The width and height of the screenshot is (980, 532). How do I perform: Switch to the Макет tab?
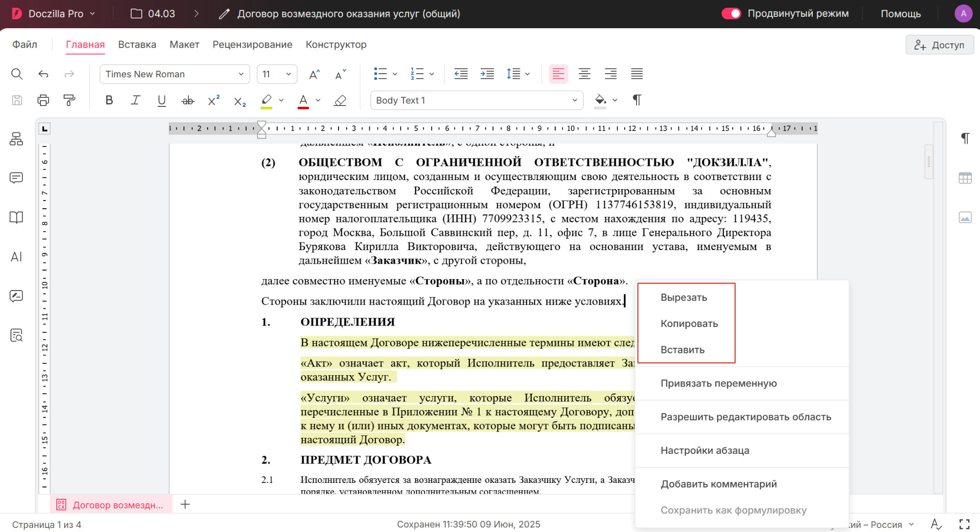click(x=184, y=45)
